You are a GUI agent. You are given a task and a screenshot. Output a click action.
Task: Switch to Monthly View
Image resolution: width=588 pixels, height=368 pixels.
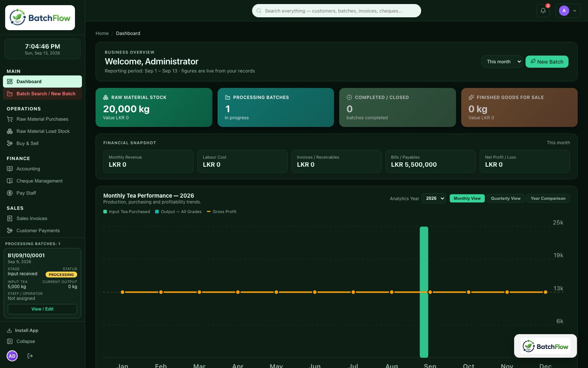[x=467, y=198]
